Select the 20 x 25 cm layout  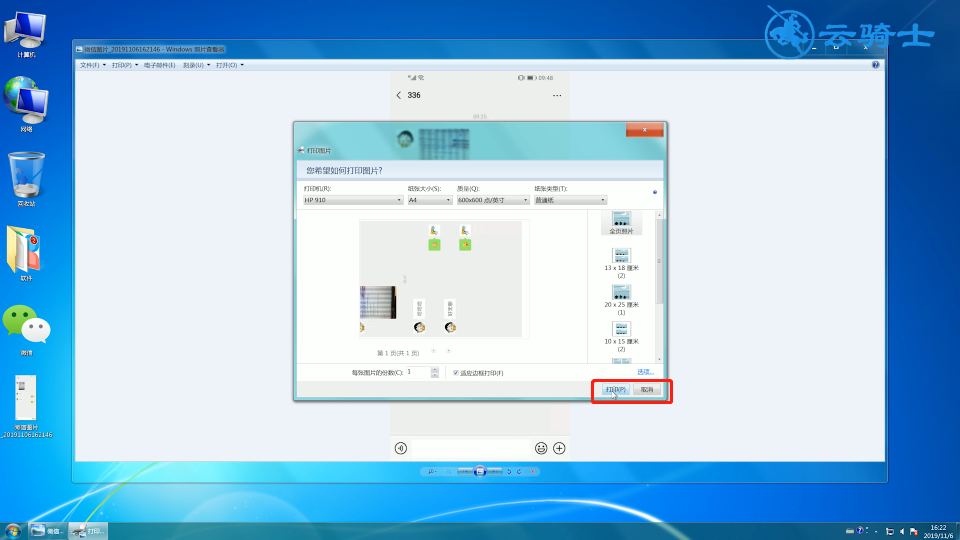[621, 300]
